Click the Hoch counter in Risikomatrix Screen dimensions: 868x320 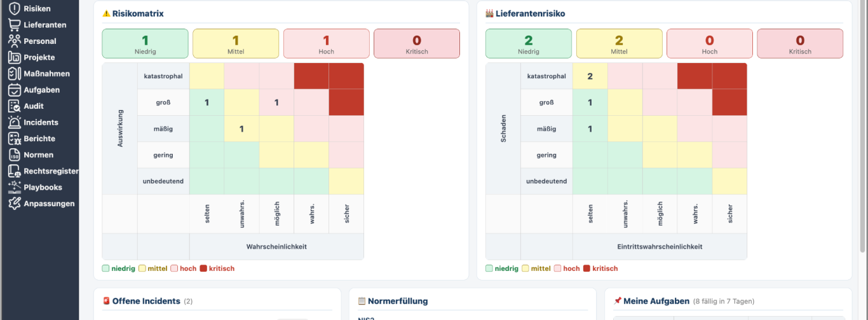point(326,43)
